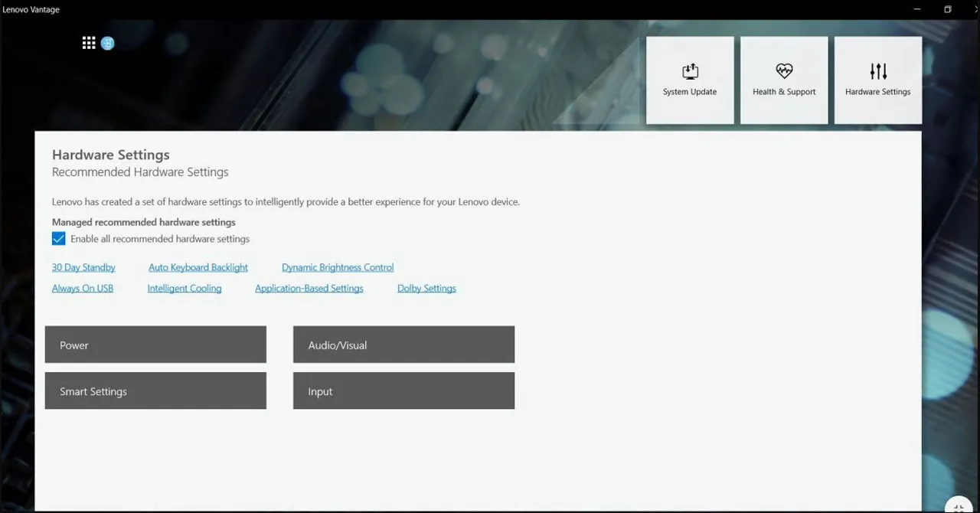Expand the Input section
Viewport: 980px width, 513px height.
pyautogui.click(x=403, y=390)
